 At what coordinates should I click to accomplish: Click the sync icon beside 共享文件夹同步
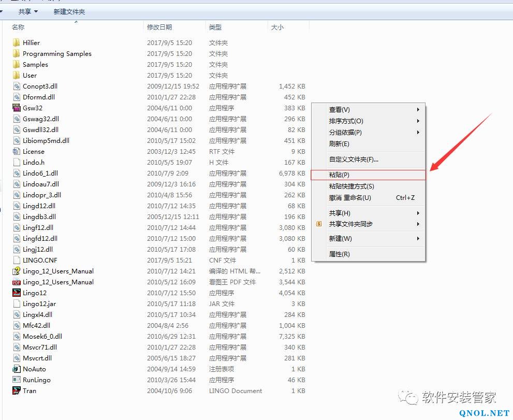click(319, 224)
